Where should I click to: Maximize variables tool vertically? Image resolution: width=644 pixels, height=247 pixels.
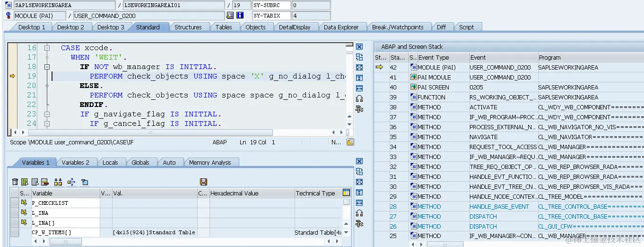pos(359,193)
